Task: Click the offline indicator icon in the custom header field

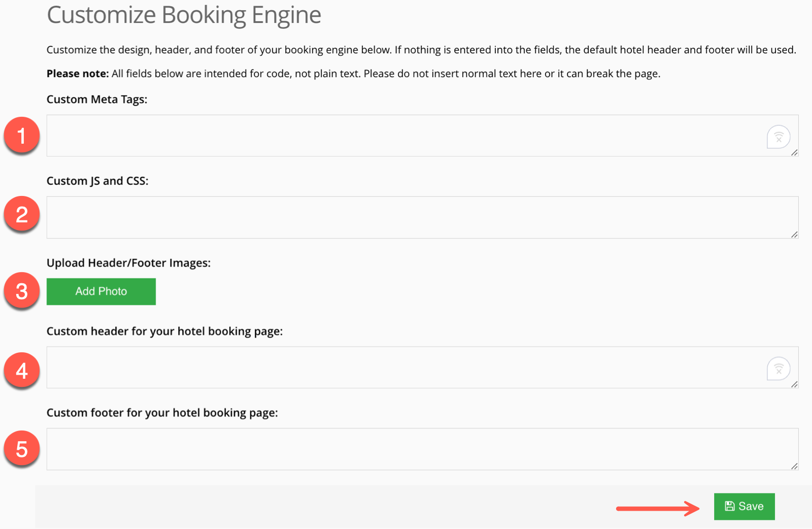Action: [779, 368]
